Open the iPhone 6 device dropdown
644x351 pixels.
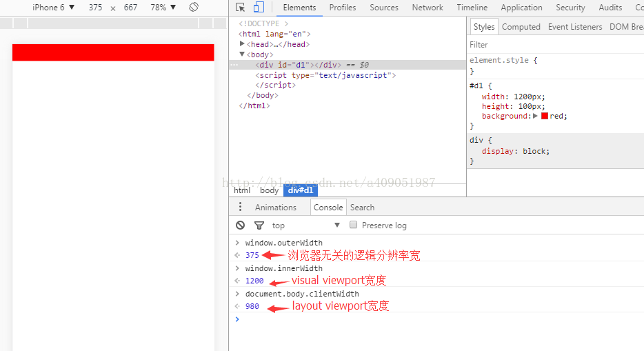tap(53, 8)
